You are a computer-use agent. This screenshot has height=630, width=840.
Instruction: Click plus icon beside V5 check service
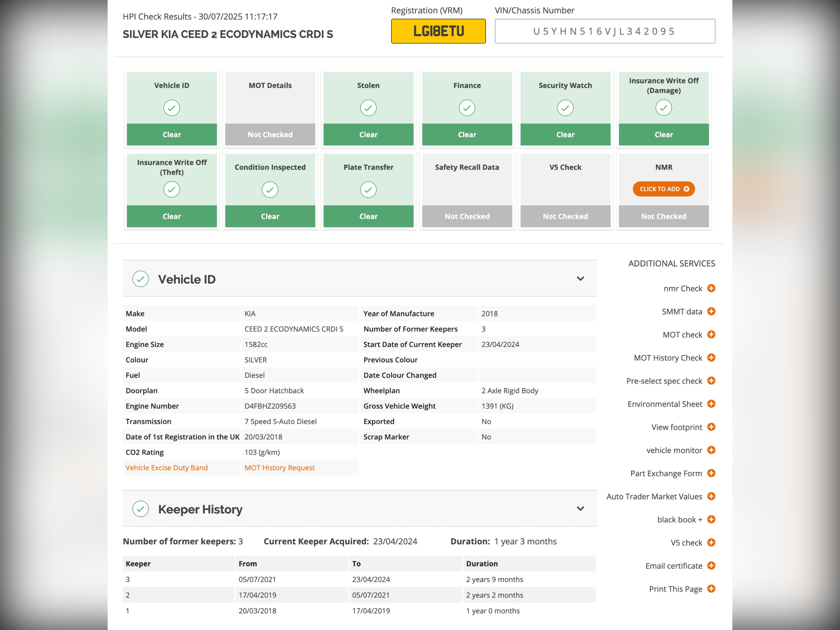pyautogui.click(x=711, y=543)
